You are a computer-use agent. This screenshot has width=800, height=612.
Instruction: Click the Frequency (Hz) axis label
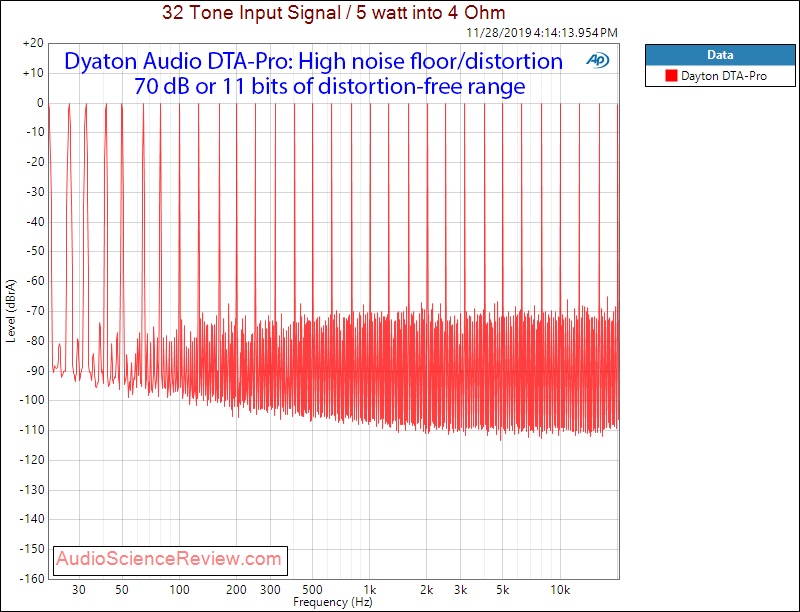point(333,602)
